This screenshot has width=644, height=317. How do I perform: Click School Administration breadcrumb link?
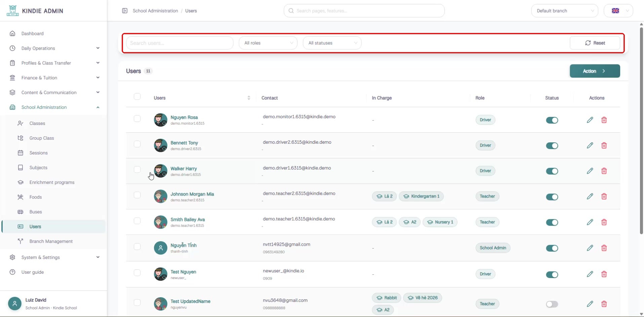tap(155, 11)
